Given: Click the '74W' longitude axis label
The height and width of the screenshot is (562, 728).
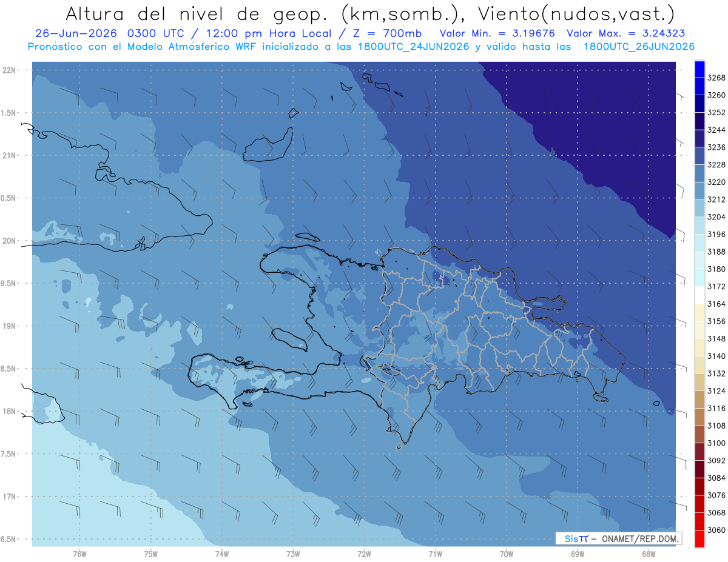Looking at the screenshot, I should click(222, 554).
